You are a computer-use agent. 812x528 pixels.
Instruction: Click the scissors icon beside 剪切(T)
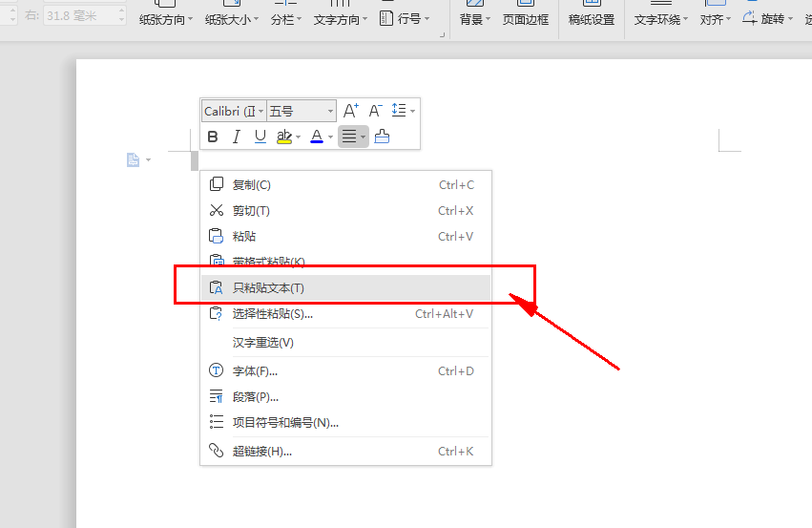coord(217,210)
